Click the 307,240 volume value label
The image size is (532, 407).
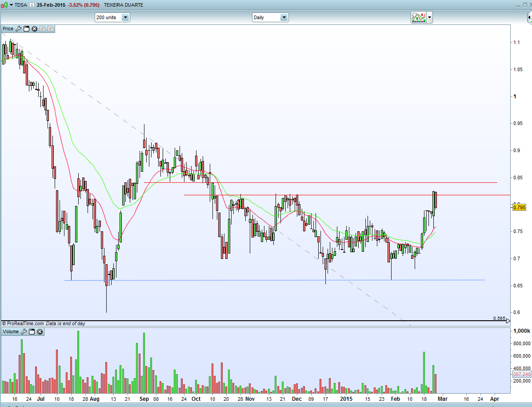[521, 374]
